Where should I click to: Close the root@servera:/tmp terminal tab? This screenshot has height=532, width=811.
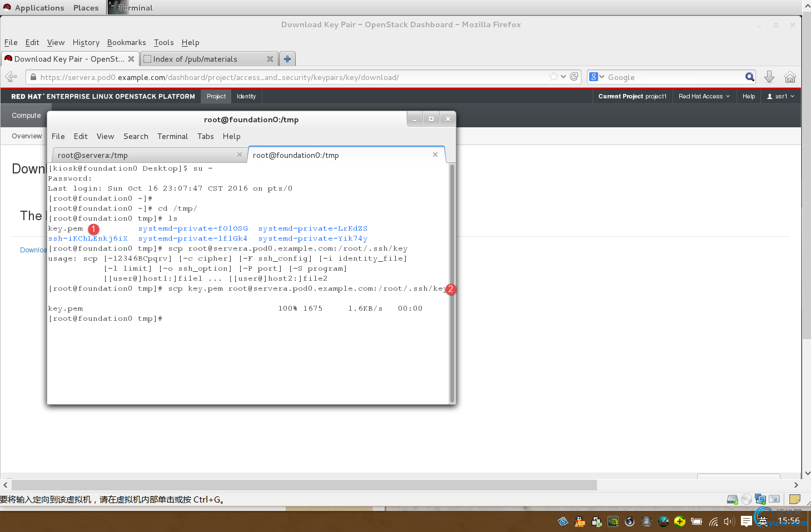[240, 155]
